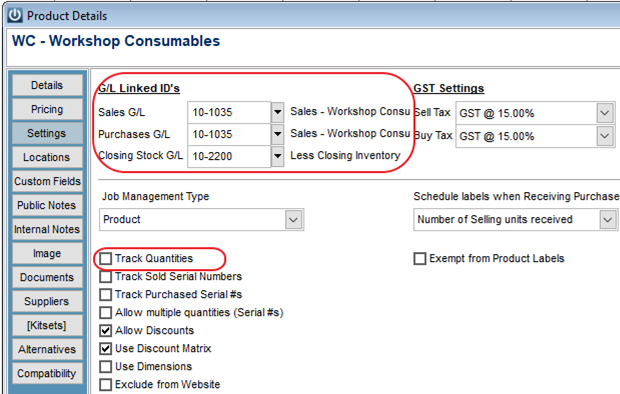Click the Sales G/L code field

229,112
